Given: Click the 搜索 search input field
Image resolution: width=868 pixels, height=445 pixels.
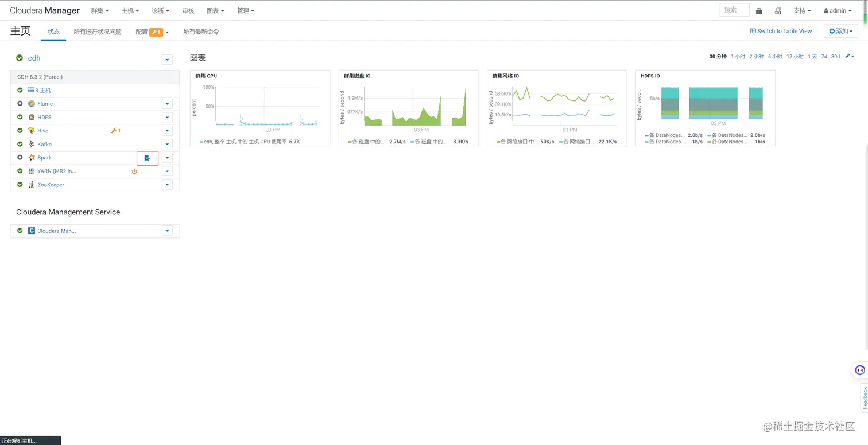Looking at the screenshot, I should click(x=734, y=10).
